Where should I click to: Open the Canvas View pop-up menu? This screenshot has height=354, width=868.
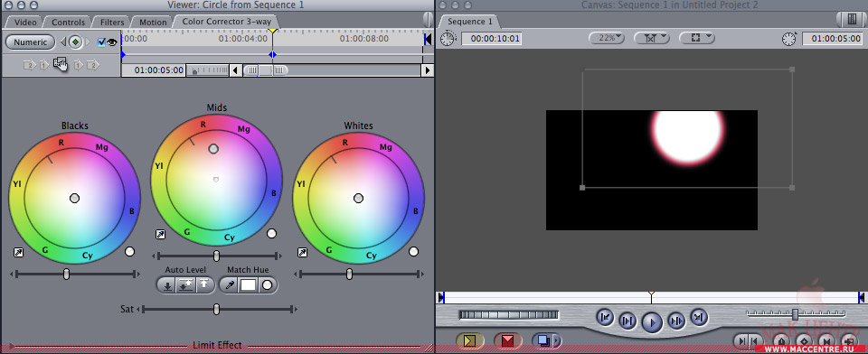[x=697, y=38]
